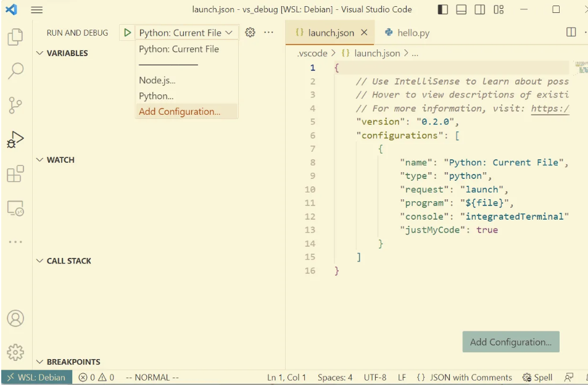Open the Source Control view
This screenshot has width=588, height=385.
point(15,106)
